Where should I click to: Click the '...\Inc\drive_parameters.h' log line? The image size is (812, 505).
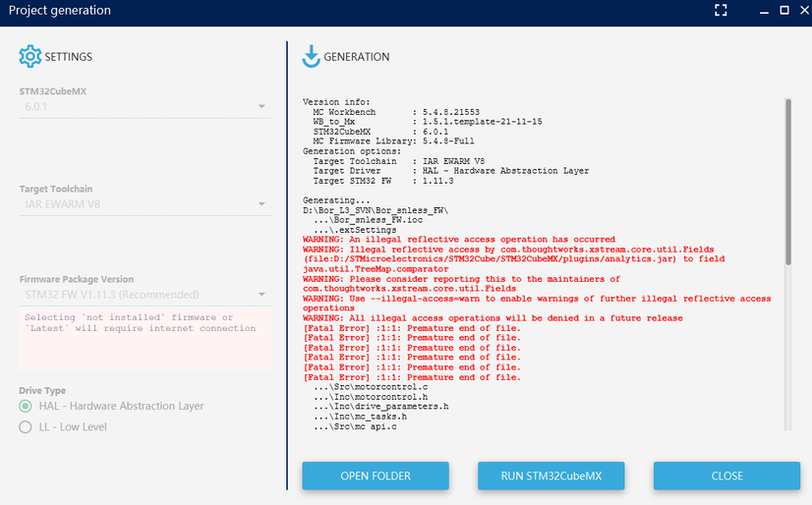[380, 407]
